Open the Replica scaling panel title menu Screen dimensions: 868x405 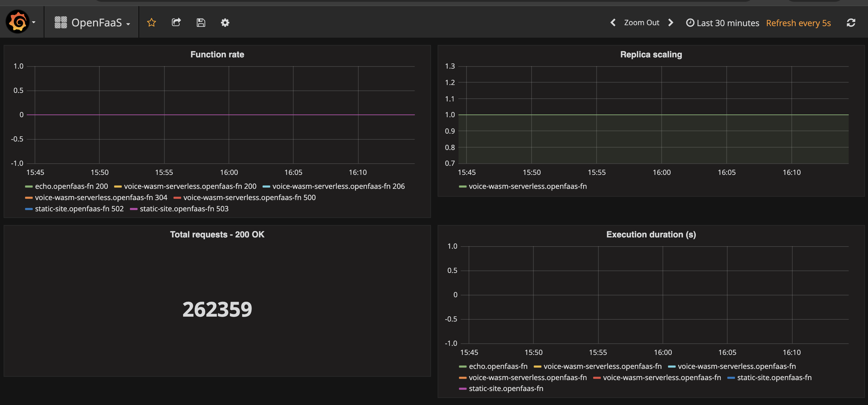[x=651, y=55]
